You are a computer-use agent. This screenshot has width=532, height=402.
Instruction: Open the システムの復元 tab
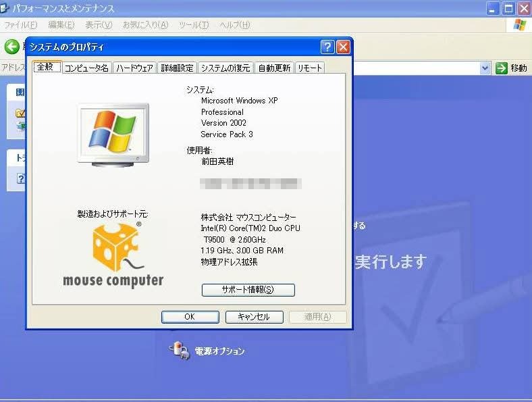tap(225, 68)
